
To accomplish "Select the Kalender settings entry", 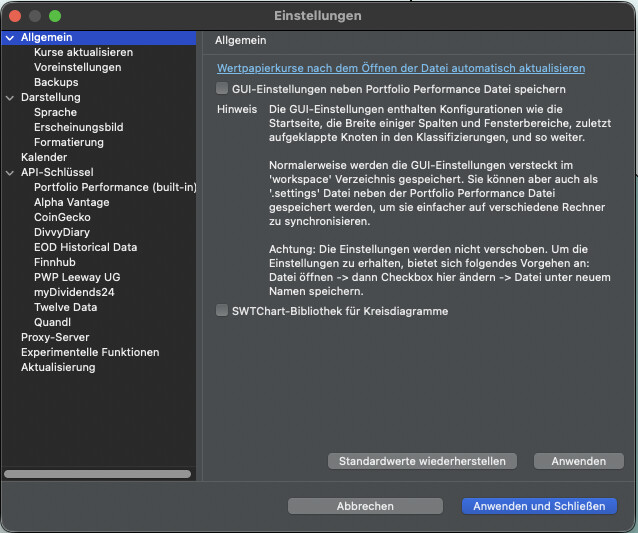I will [x=44, y=158].
